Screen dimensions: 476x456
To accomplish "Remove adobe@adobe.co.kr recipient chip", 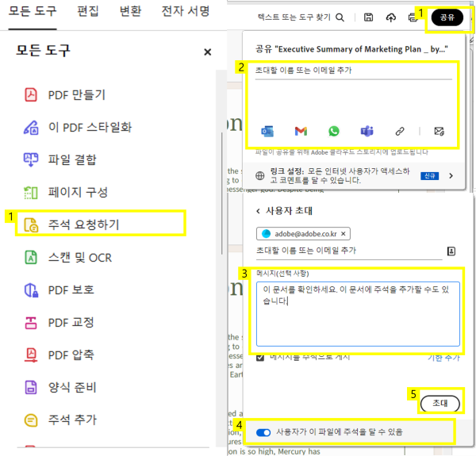I will click(344, 234).
